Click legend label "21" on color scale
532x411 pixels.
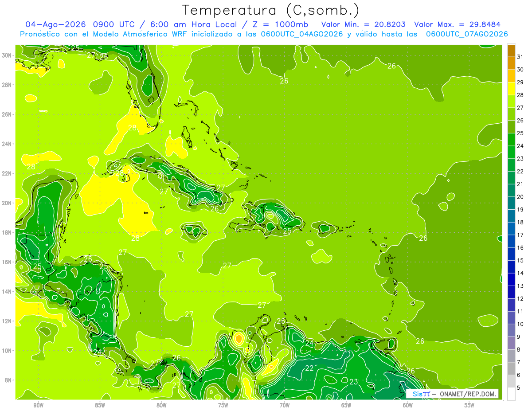(520, 184)
